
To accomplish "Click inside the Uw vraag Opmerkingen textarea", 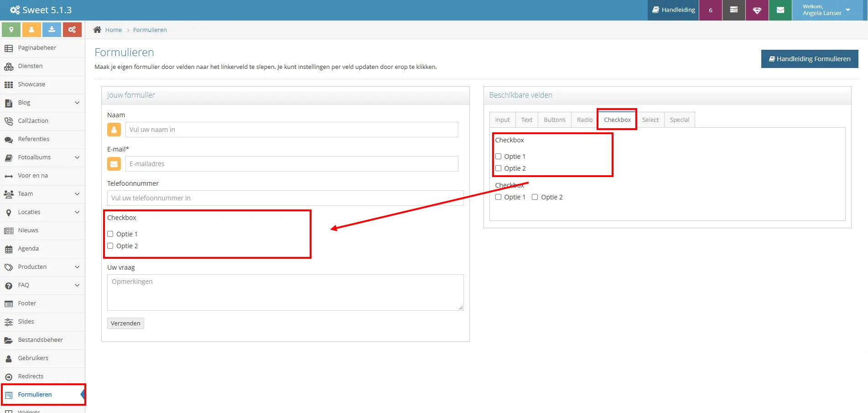I will click(x=286, y=293).
